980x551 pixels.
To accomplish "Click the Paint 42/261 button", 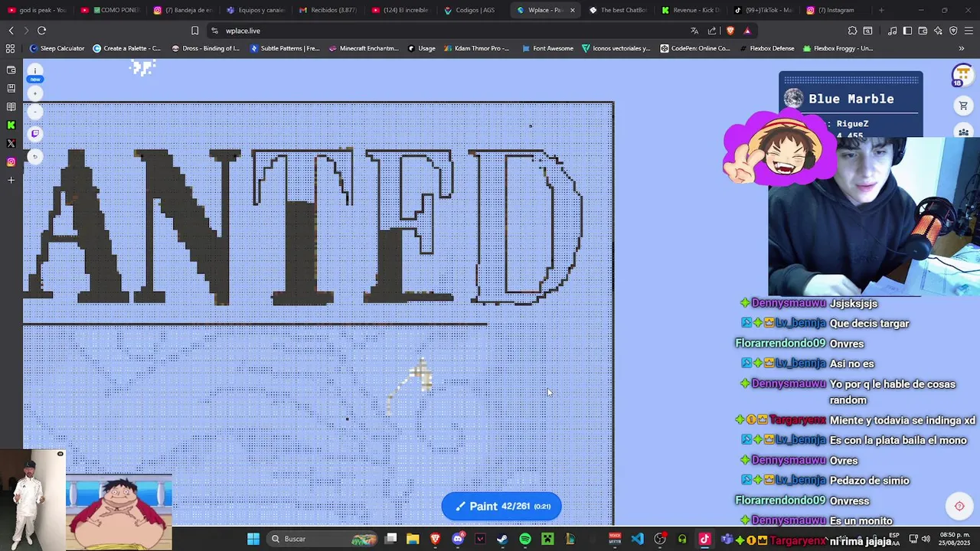I will pos(501,506).
